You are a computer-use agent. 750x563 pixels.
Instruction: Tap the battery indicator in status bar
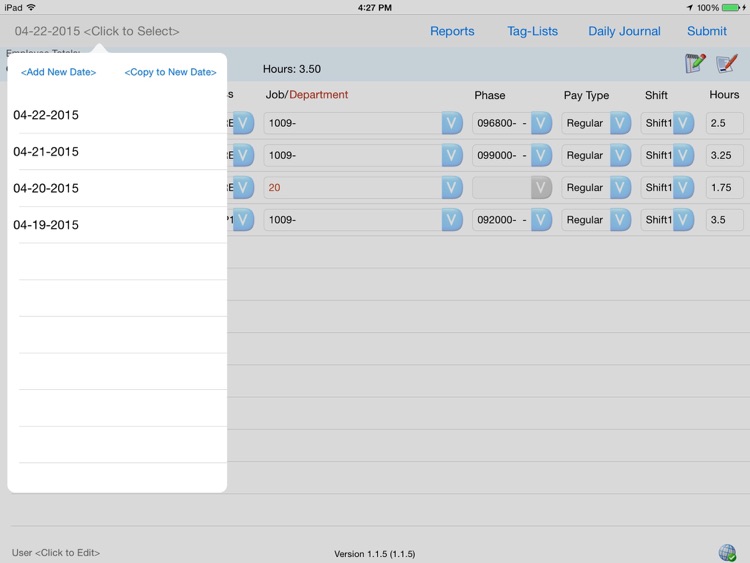point(730,8)
